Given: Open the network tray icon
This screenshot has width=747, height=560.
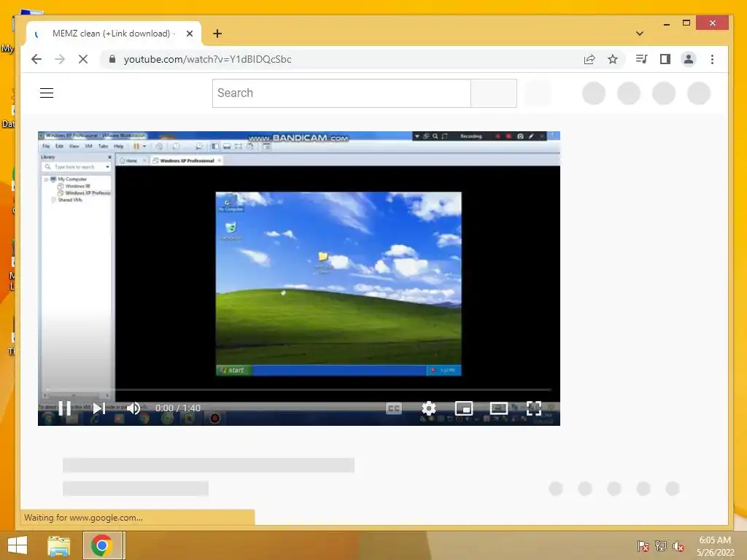Looking at the screenshot, I should point(661,546).
